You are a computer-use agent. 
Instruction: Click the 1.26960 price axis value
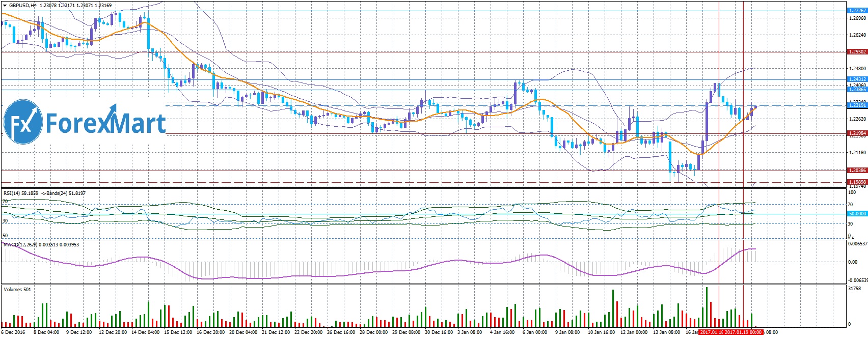click(x=857, y=18)
